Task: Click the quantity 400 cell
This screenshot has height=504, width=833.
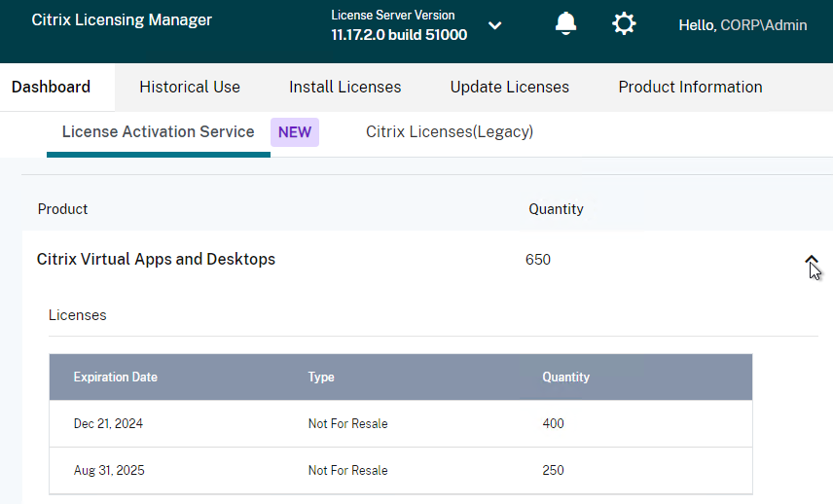Action: [x=553, y=424]
